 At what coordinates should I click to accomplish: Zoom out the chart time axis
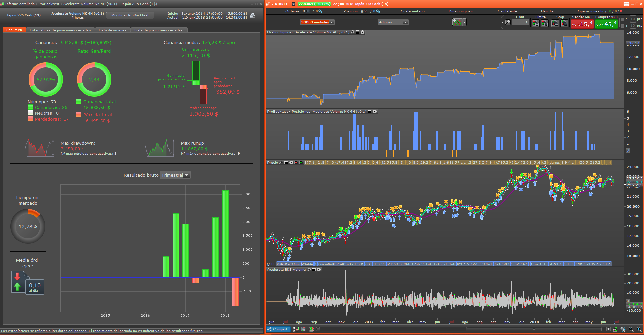[x=631, y=329]
